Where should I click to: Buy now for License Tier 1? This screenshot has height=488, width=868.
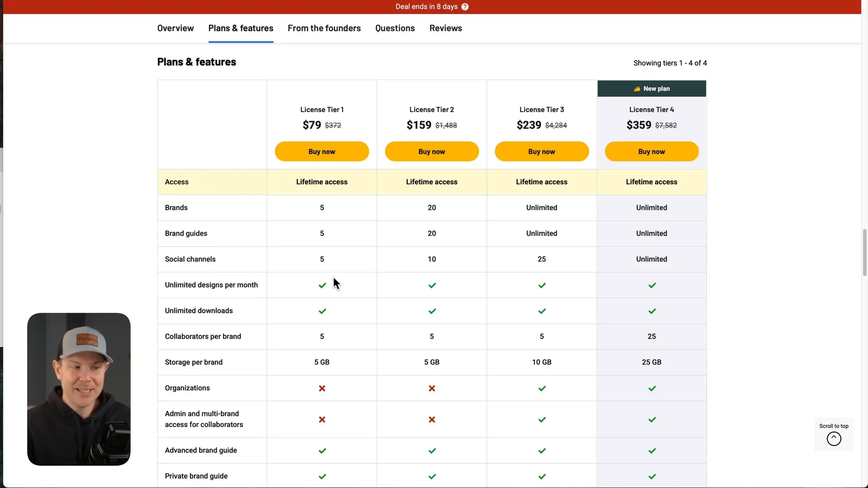click(x=322, y=151)
